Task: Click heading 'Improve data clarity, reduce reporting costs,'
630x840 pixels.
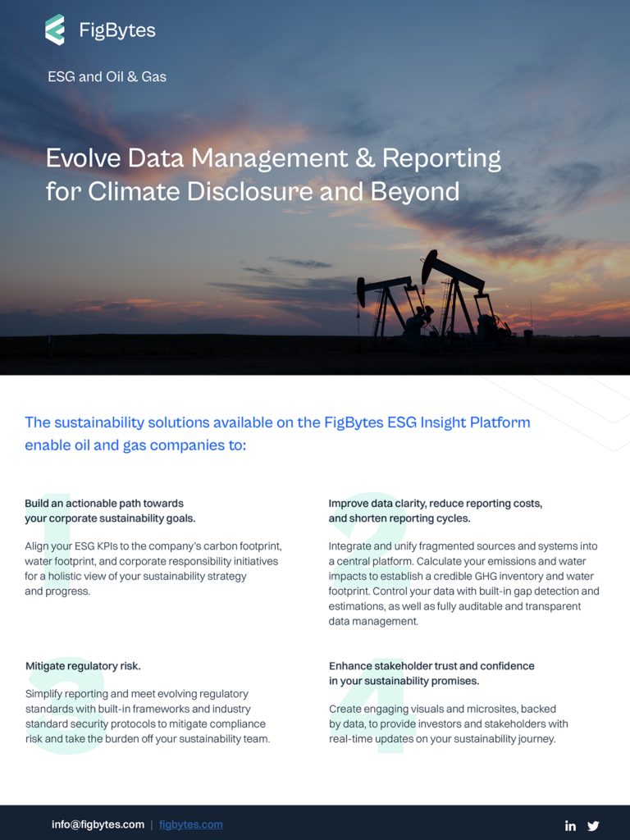Action: coord(436,503)
